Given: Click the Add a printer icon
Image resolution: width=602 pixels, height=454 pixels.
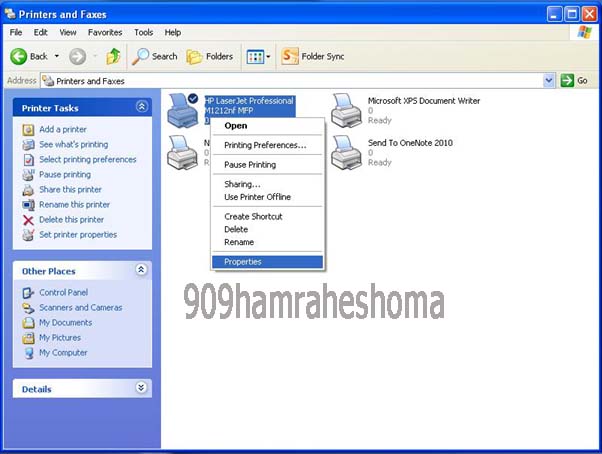Looking at the screenshot, I should 28,130.
